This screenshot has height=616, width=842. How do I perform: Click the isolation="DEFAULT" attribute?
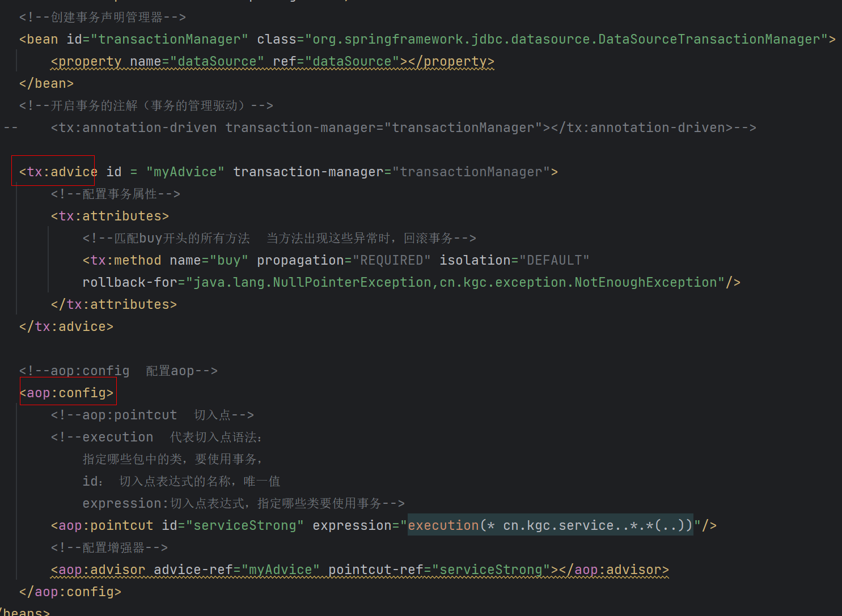click(x=514, y=260)
